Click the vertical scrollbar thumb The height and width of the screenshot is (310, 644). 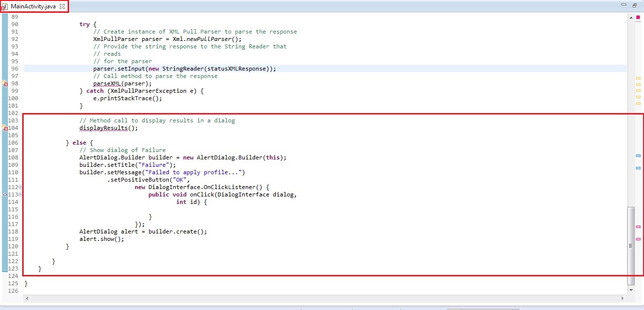(631, 245)
